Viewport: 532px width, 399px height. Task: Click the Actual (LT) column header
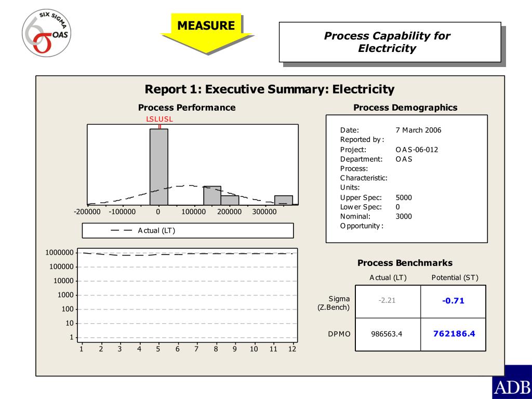(x=388, y=277)
